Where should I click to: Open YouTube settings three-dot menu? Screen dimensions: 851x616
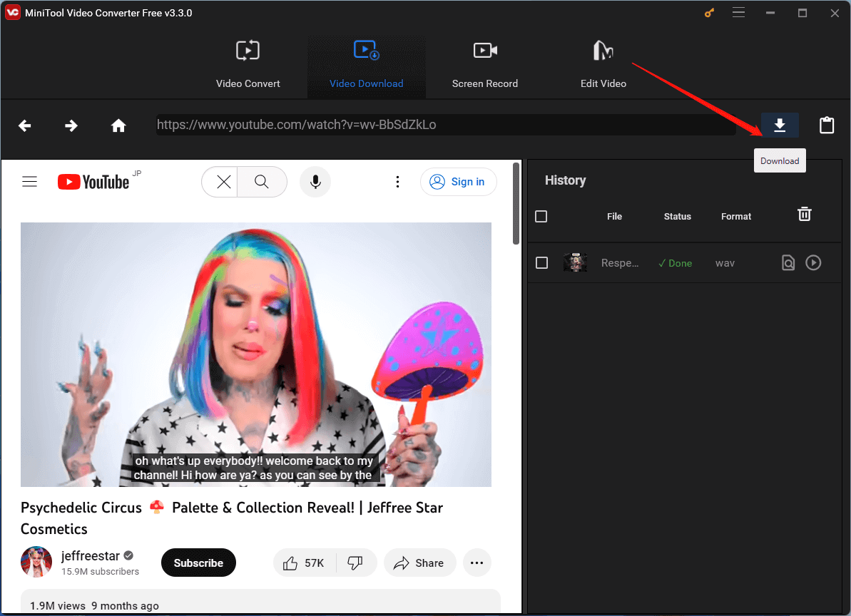click(x=398, y=182)
